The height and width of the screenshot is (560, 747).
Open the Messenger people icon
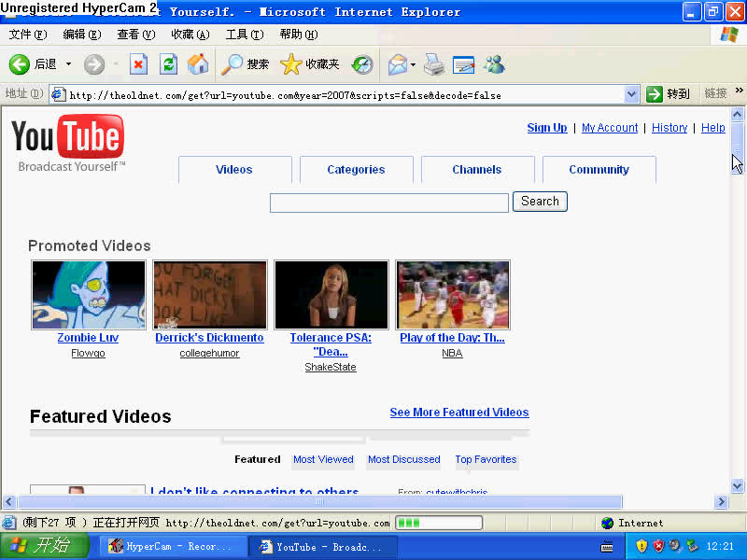[494, 64]
